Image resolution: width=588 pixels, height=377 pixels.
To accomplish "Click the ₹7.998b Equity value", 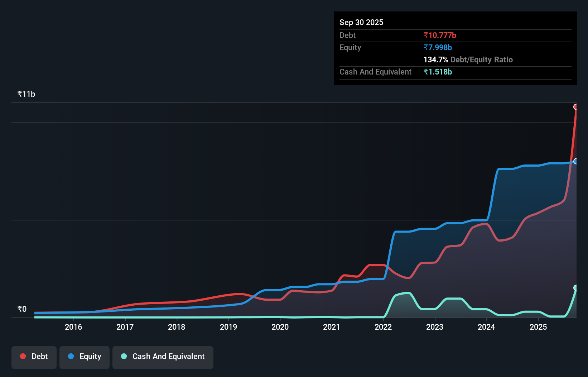I will [438, 47].
